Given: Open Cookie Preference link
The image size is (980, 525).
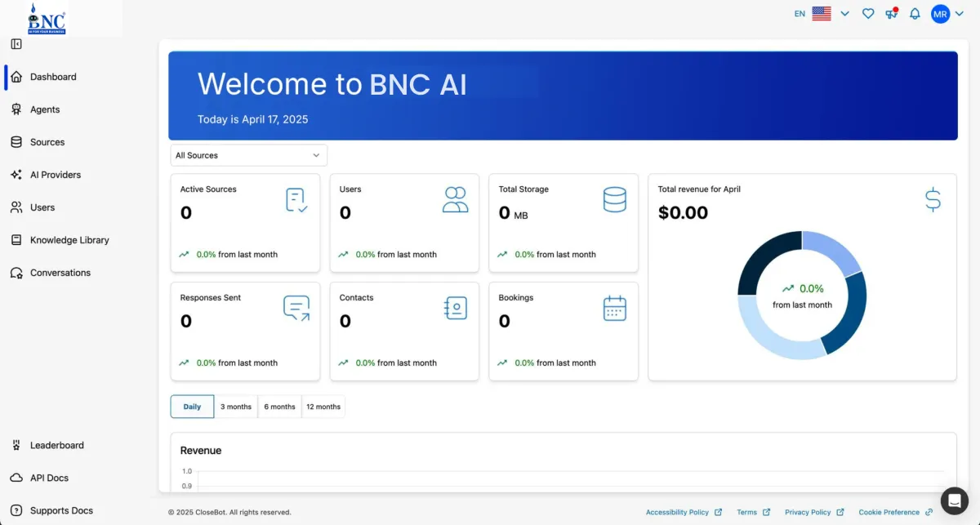Looking at the screenshot, I should tap(896, 512).
